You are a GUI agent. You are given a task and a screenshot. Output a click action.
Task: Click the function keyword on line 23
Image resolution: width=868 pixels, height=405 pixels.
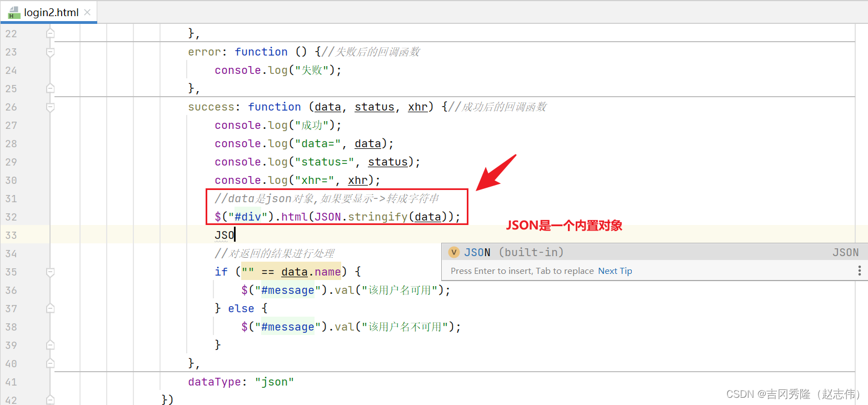tap(261, 52)
